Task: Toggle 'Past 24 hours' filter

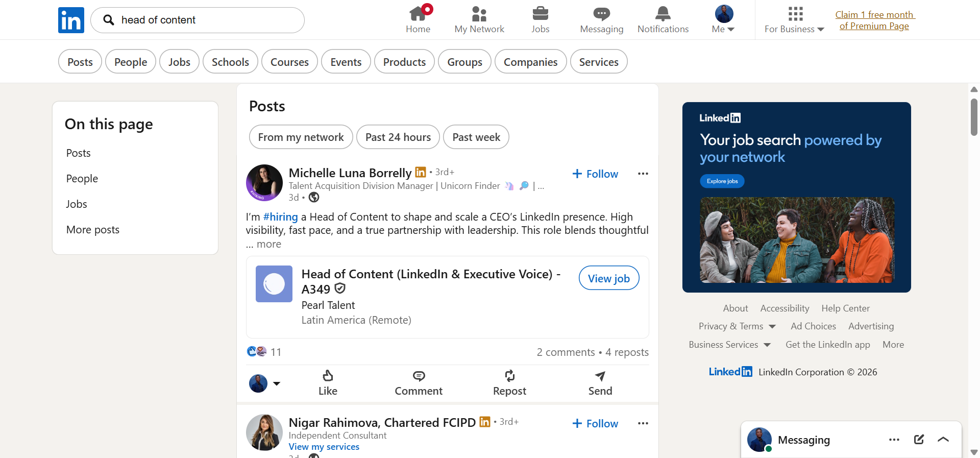Action: pyautogui.click(x=398, y=137)
